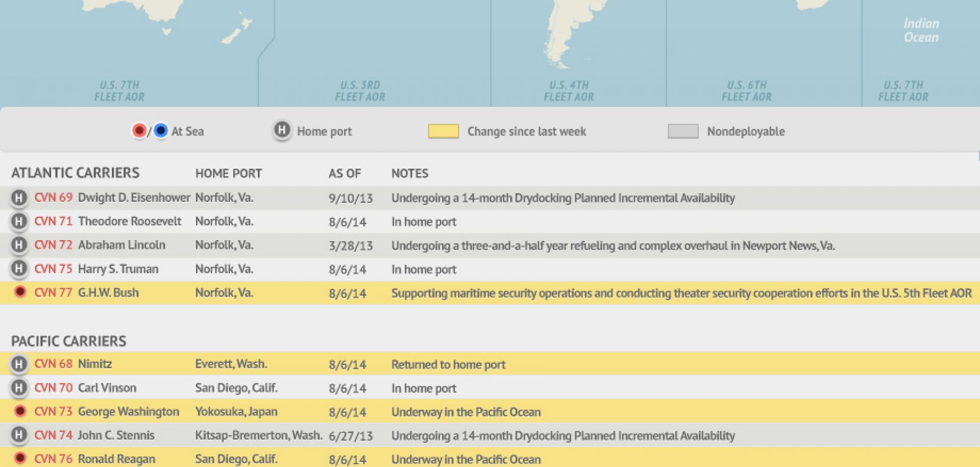The width and height of the screenshot is (980, 467).
Task: Click the Theodore Roosevelt ship name
Action: point(130,221)
